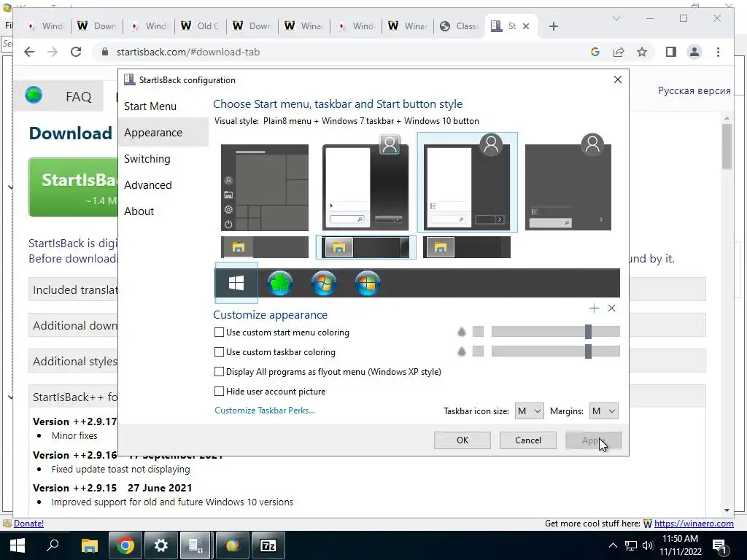Click the start menu color swatch
This screenshot has width=747, height=560.
[478, 332]
